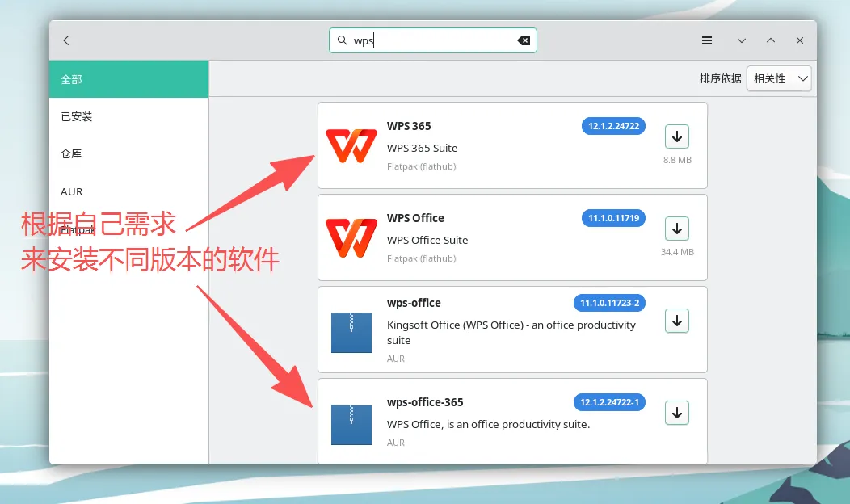Image resolution: width=850 pixels, height=504 pixels.
Task: Click AUR source label under wps-office-365
Action: click(396, 443)
